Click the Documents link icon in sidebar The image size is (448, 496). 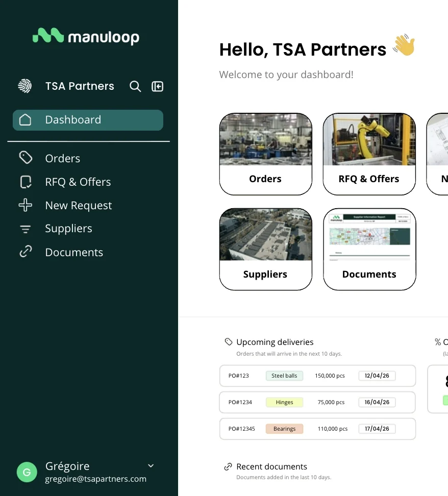[x=26, y=252]
